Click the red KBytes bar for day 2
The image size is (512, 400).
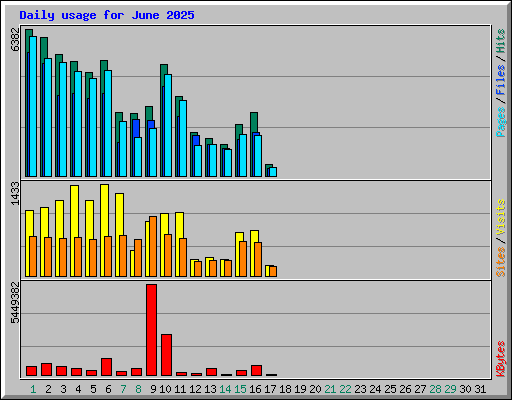(x=46, y=370)
